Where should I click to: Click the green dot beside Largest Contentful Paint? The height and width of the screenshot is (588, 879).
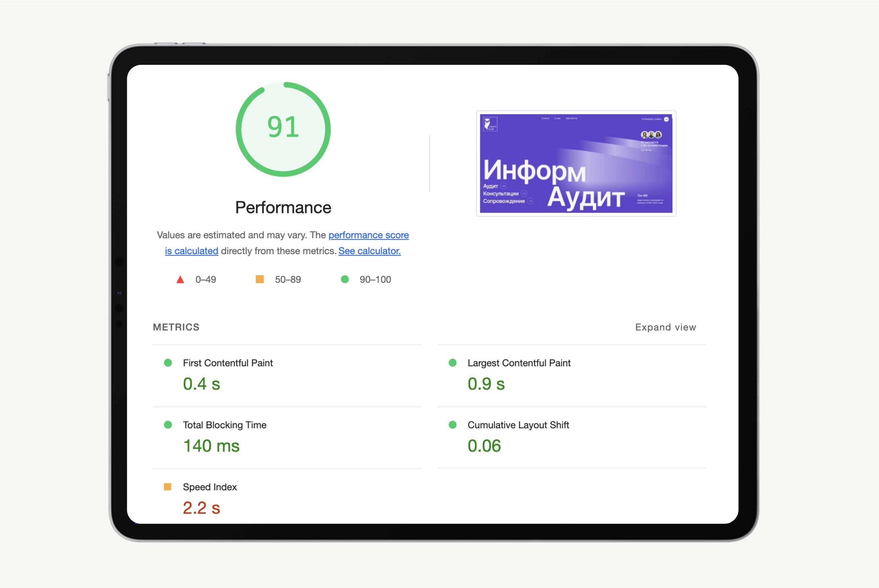(x=453, y=363)
